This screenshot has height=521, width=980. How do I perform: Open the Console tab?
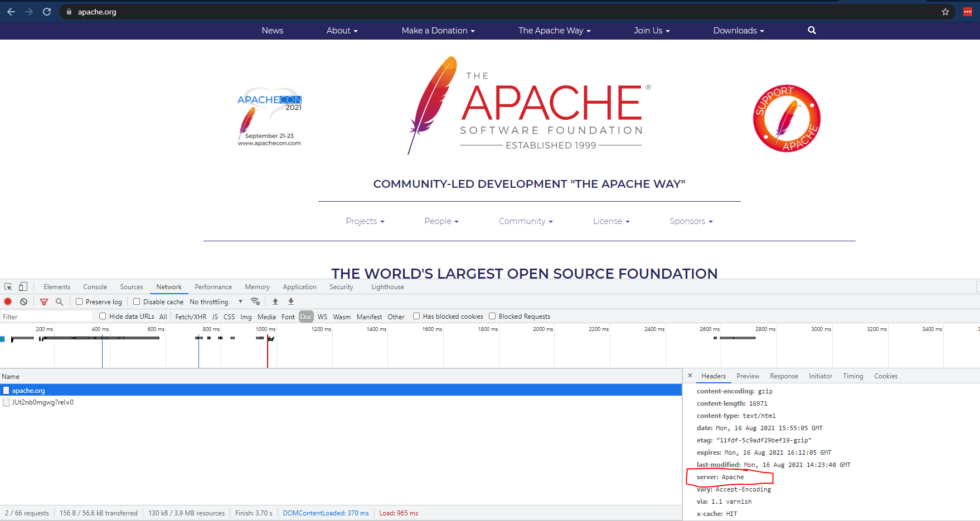click(x=95, y=287)
